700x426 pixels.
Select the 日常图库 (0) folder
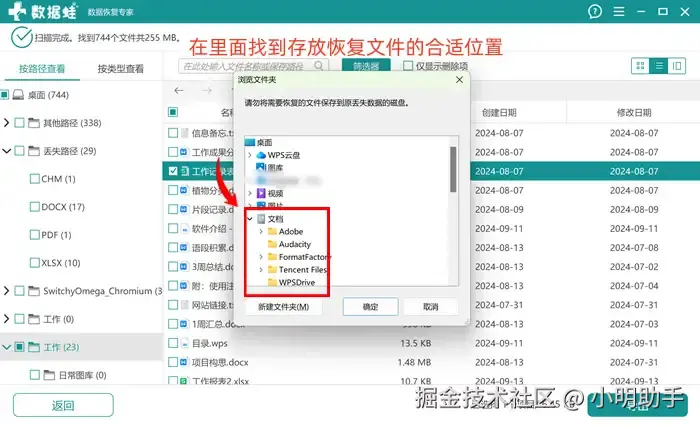pyautogui.click(x=75, y=375)
